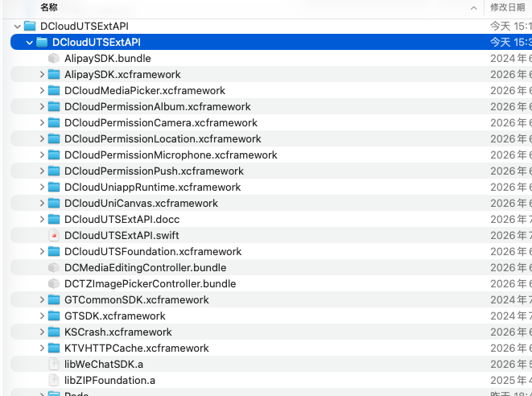Click the DCloudUniappRuntime.xcframework folder icon
532x396 pixels.
54,188
